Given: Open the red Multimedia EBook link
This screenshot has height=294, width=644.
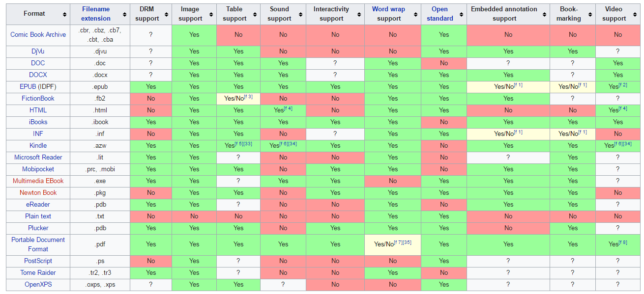Looking at the screenshot, I should 38,181.
